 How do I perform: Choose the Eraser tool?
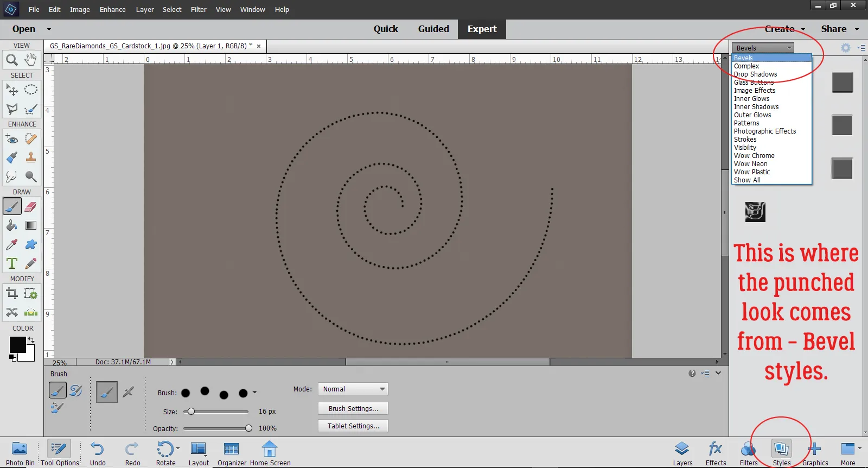pyautogui.click(x=31, y=206)
